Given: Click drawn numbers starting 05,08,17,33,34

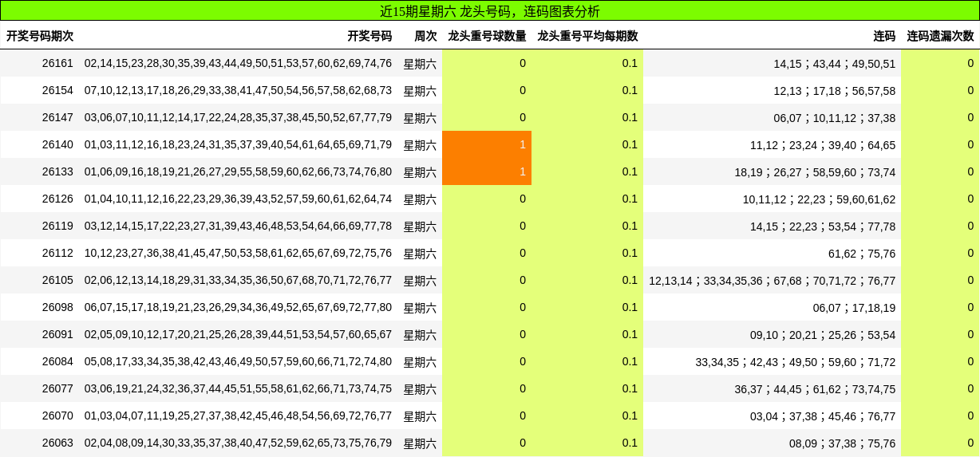Looking at the screenshot, I should 239,361.
